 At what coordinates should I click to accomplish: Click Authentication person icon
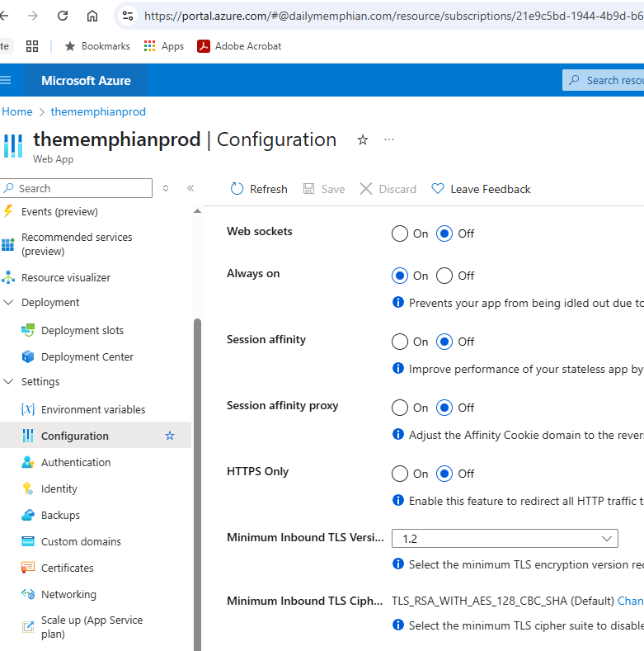click(28, 462)
